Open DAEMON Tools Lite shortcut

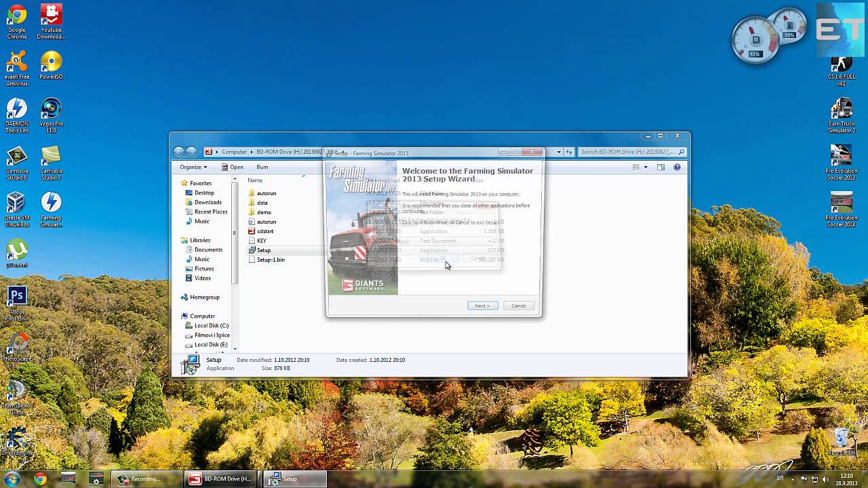(x=16, y=115)
